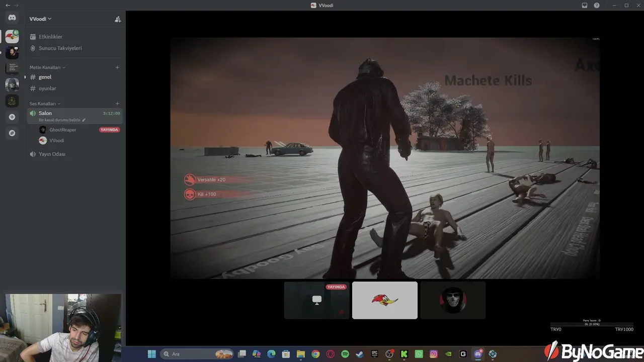Open the NVIDIA app from the taskbar
Screen dimensions: 644x362
pyautogui.click(x=448, y=354)
